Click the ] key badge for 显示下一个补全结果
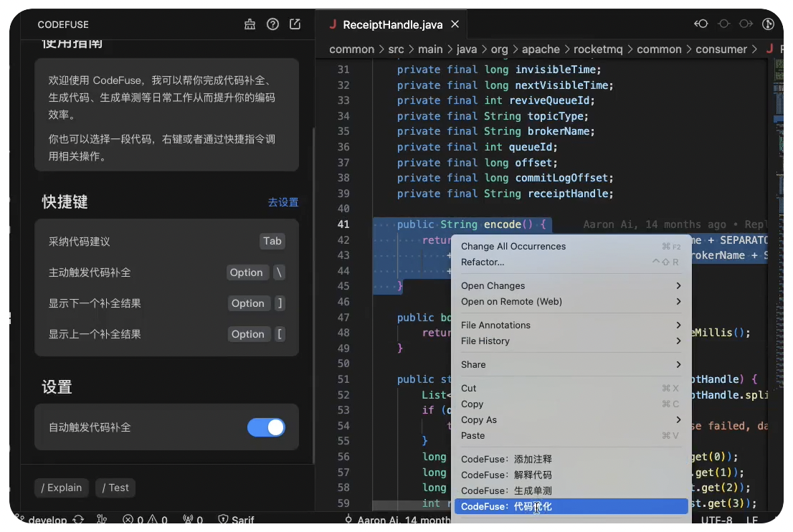Viewport: 793px width, 532px height. click(279, 303)
